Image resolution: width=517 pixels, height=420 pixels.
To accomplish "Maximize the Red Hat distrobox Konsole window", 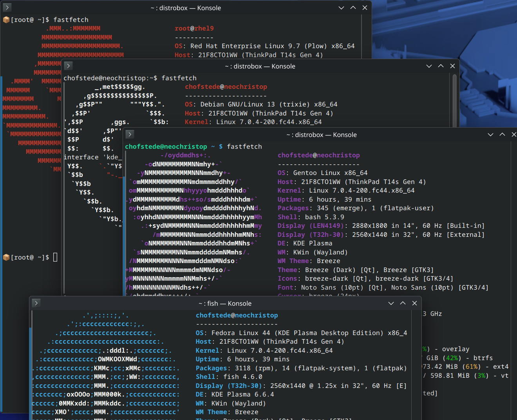I will click(x=353, y=8).
